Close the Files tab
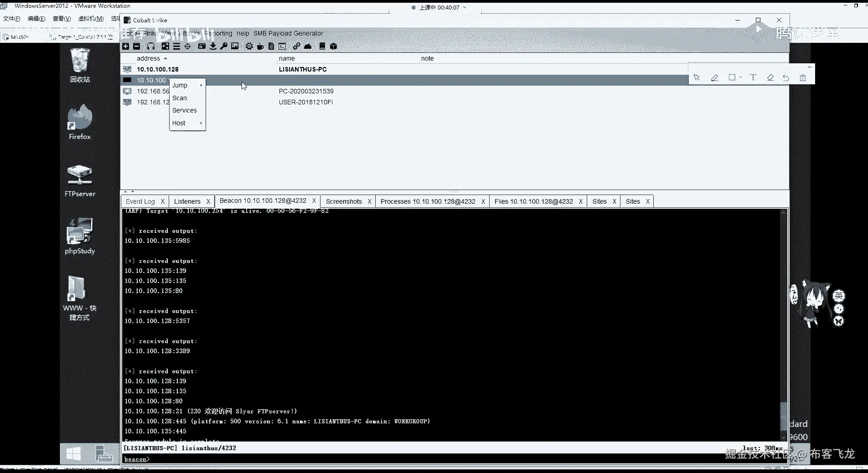Screen dimensions: 868x473 tap(580, 201)
